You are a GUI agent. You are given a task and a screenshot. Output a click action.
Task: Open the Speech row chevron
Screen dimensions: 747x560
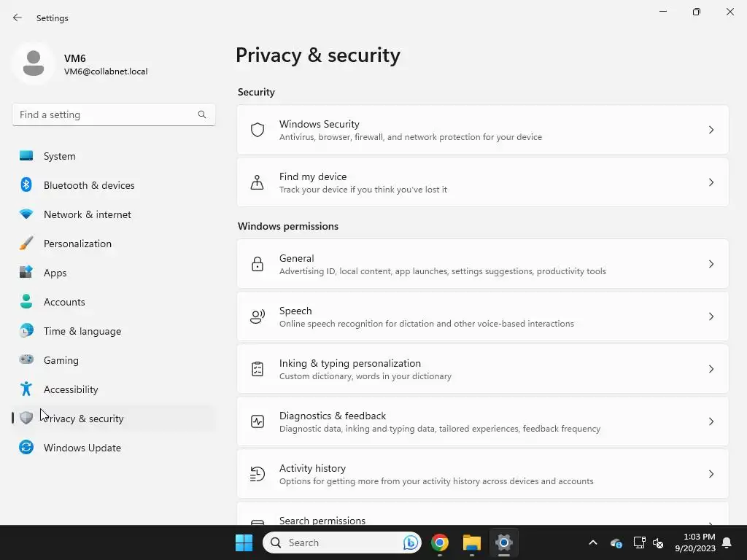tap(711, 316)
